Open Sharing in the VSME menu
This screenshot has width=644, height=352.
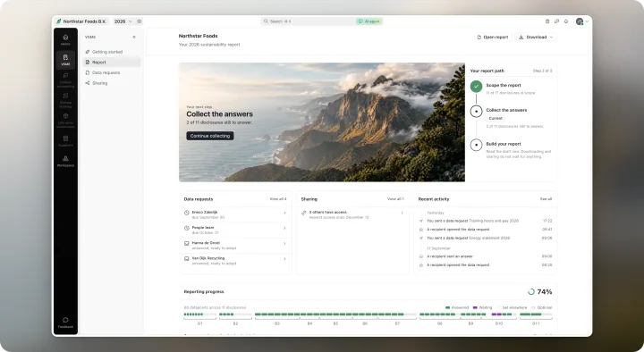point(111,83)
